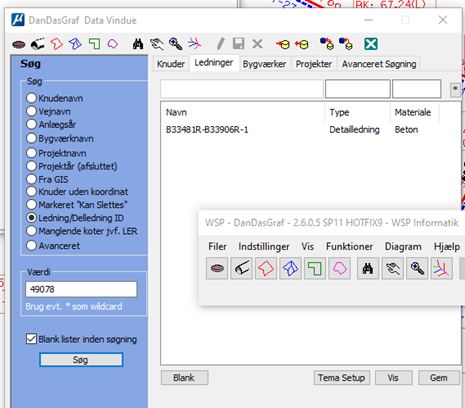Click the Værdi input field containing 49078

coord(81,289)
